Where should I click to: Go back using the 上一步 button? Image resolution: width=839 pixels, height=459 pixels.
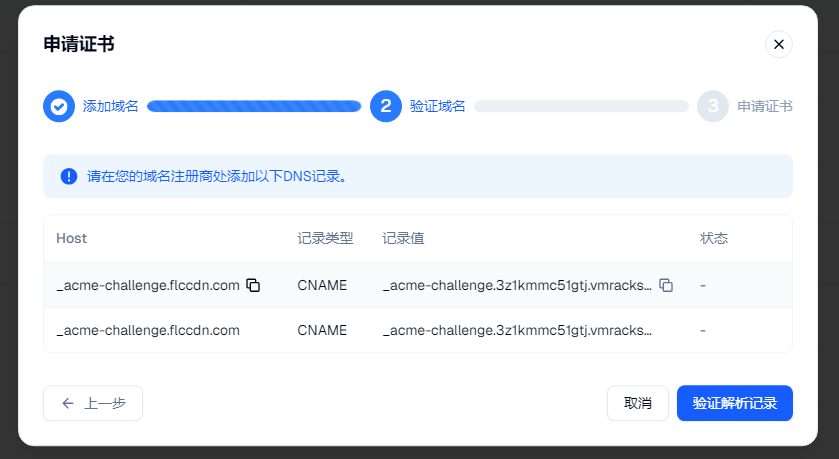[x=93, y=403]
